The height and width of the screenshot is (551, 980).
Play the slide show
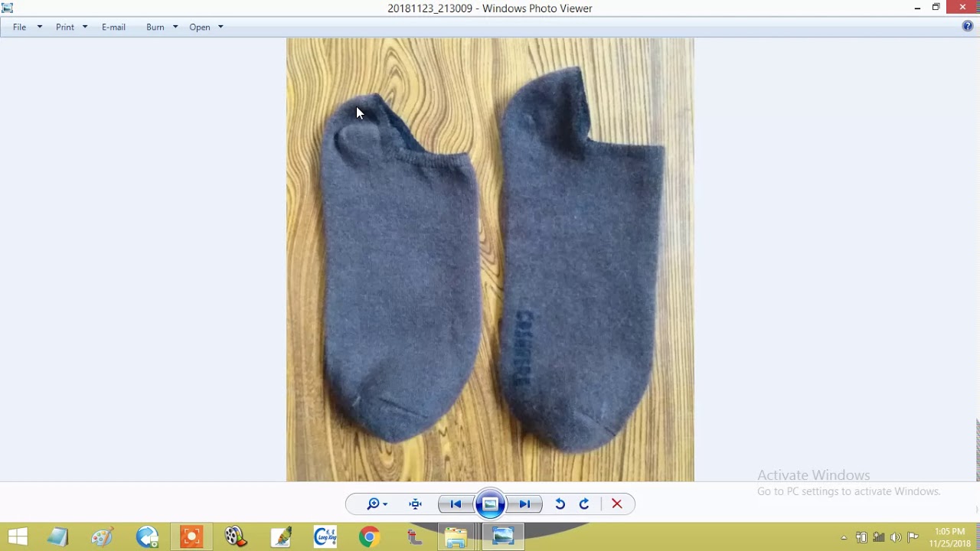click(x=490, y=504)
